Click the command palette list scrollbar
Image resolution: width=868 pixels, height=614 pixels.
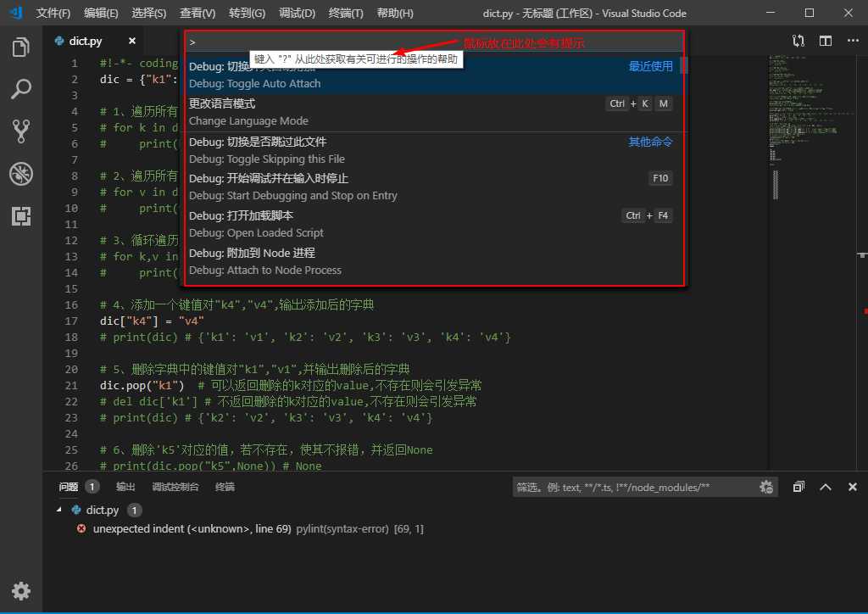684,65
